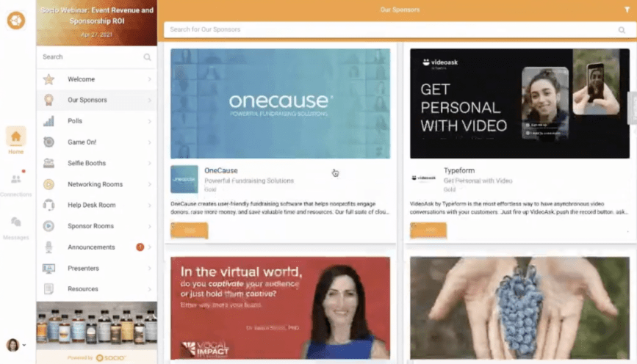Click the Powered by Socio footer link
The image size is (637, 364).
(97, 357)
